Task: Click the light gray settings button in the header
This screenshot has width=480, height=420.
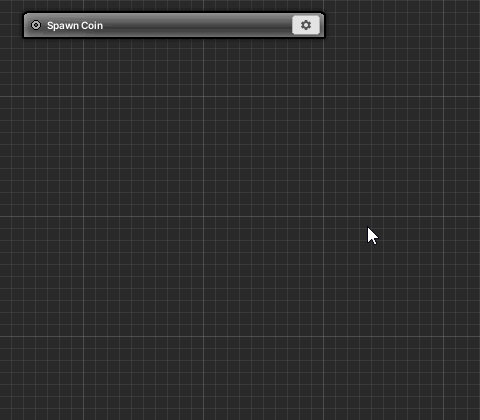Action: pos(306,25)
